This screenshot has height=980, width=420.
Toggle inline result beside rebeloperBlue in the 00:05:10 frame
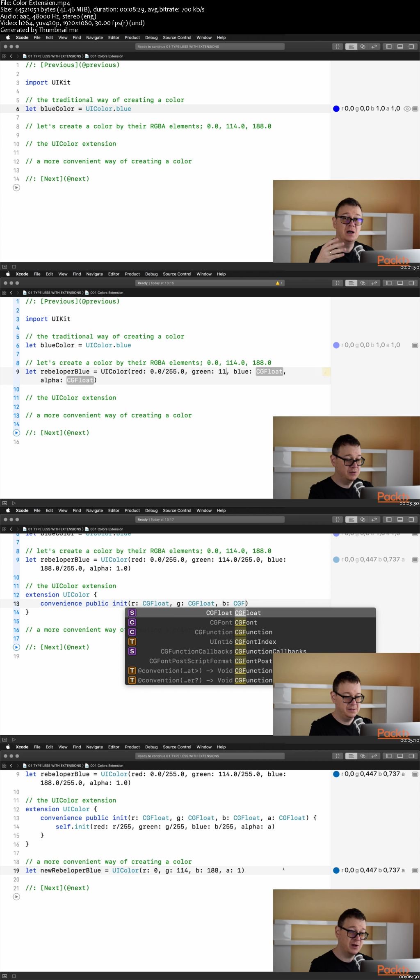(x=415, y=560)
